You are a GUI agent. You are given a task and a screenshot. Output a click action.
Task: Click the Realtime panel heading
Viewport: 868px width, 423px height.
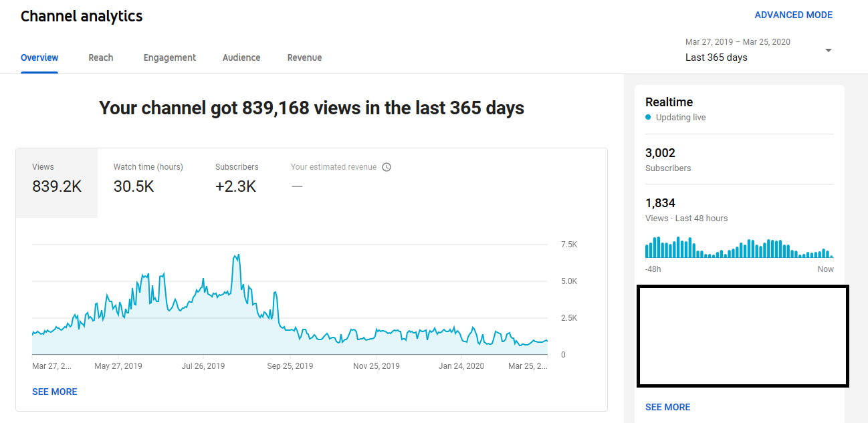click(x=669, y=102)
